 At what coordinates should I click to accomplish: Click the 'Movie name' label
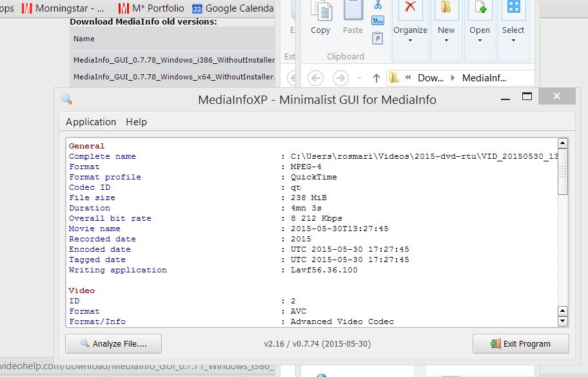(x=95, y=229)
